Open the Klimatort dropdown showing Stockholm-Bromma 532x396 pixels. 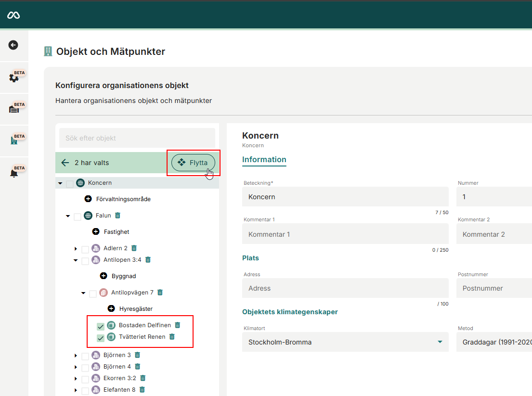440,342
